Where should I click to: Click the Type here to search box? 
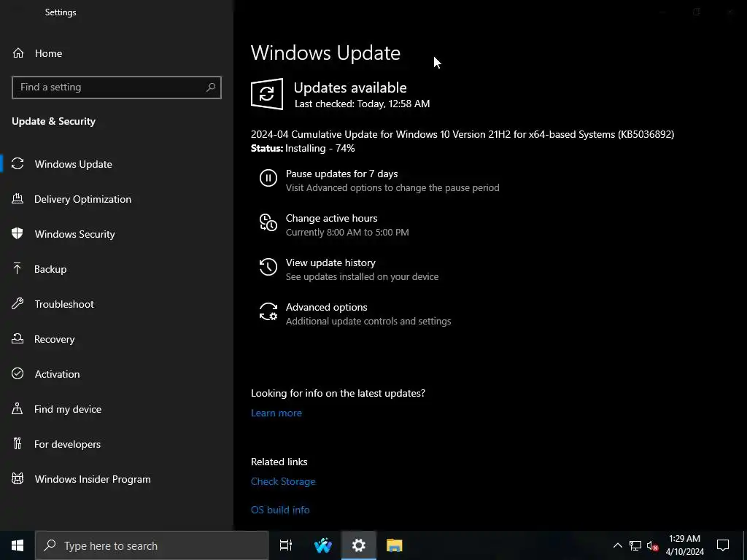pos(152,545)
